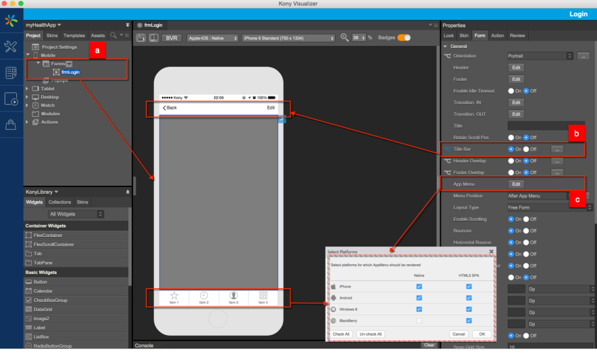Click the Kony logo icon in sidebar
This screenshot has height=364, width=597.
11,20
